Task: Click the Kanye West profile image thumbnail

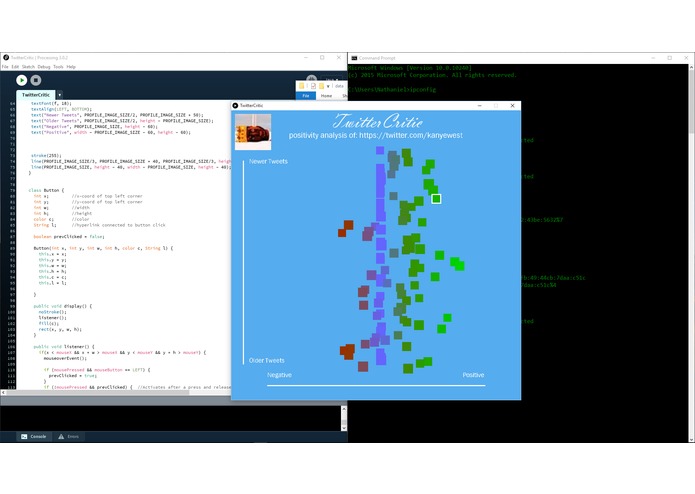Action: pyautogui.click(x=253, y=132)
